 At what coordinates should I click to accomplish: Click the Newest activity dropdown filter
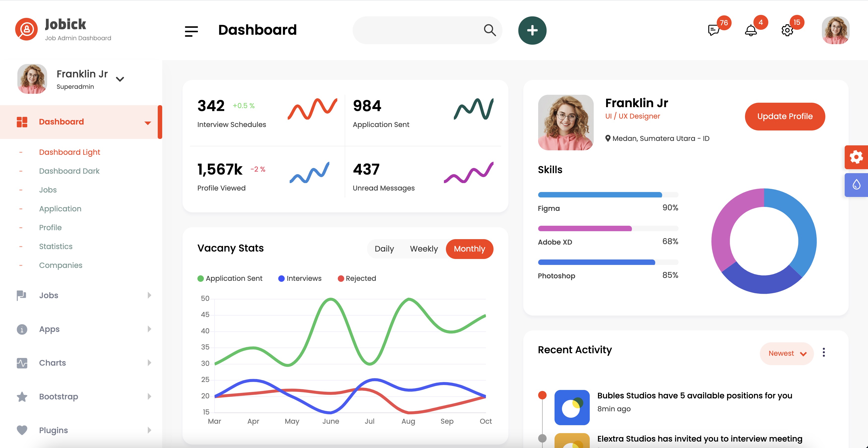787,352
